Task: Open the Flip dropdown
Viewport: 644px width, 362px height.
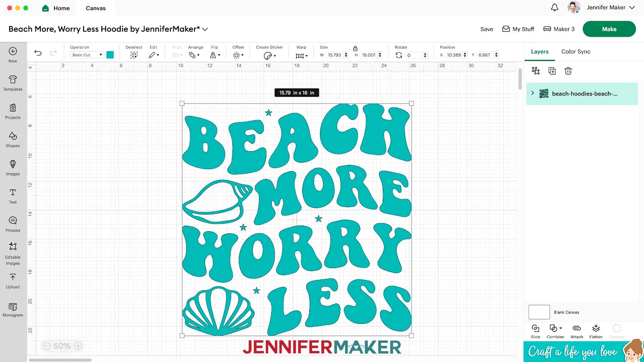Action: (215, 55)
